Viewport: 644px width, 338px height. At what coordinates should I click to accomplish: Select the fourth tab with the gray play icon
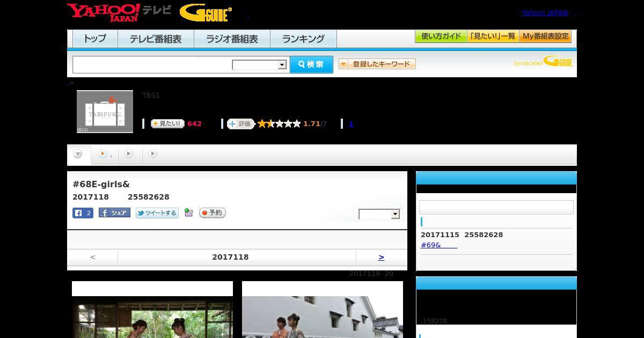click(153, 155)
